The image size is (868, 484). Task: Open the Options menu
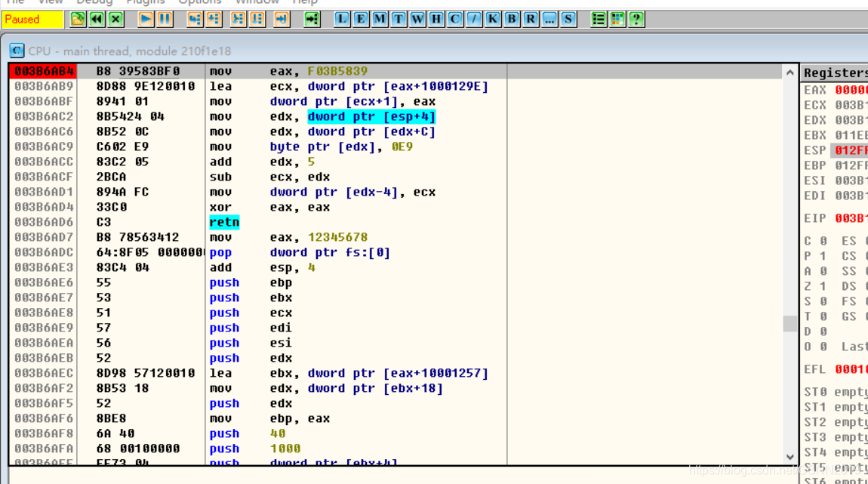(200, 2)
